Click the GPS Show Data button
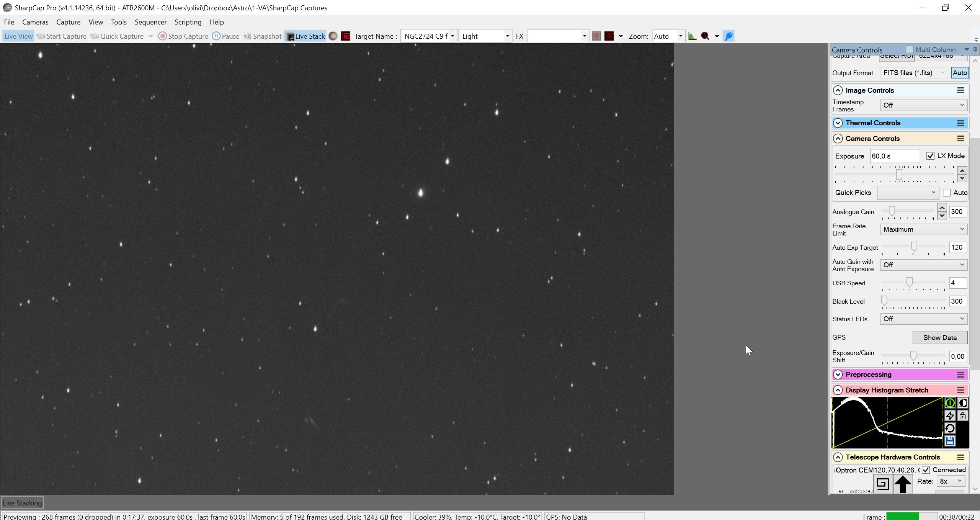980x520 pixels. (940, 338)
